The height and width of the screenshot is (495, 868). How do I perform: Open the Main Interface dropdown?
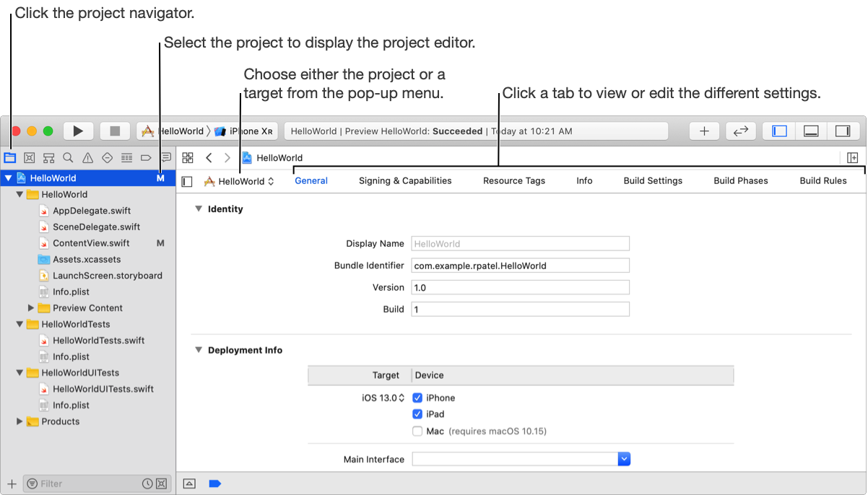[x=625, y=459]
